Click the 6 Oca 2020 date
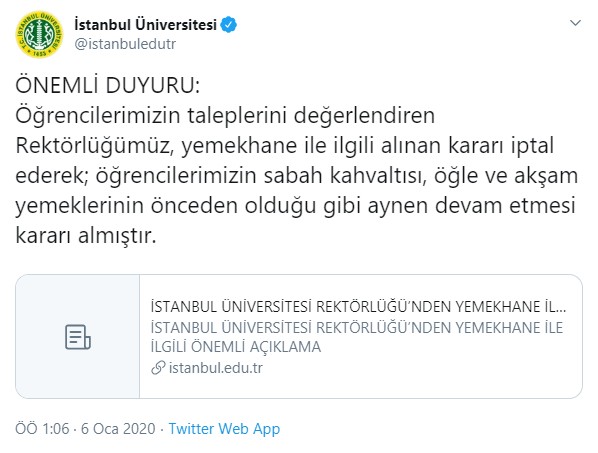The height and width of the screenshot is (453, 598). 118,429
